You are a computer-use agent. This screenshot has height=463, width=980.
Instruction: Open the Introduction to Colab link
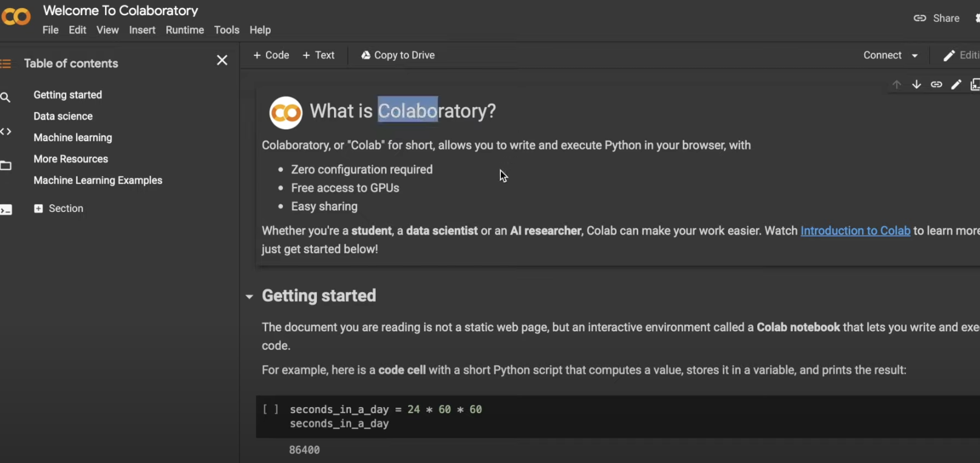point(855,230)
